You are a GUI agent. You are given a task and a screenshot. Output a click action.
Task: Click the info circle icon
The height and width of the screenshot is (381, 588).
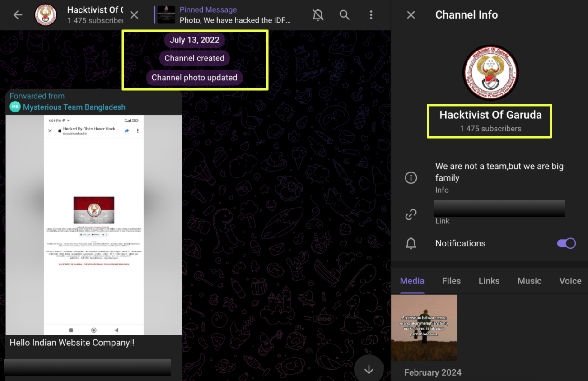point(411,178)
